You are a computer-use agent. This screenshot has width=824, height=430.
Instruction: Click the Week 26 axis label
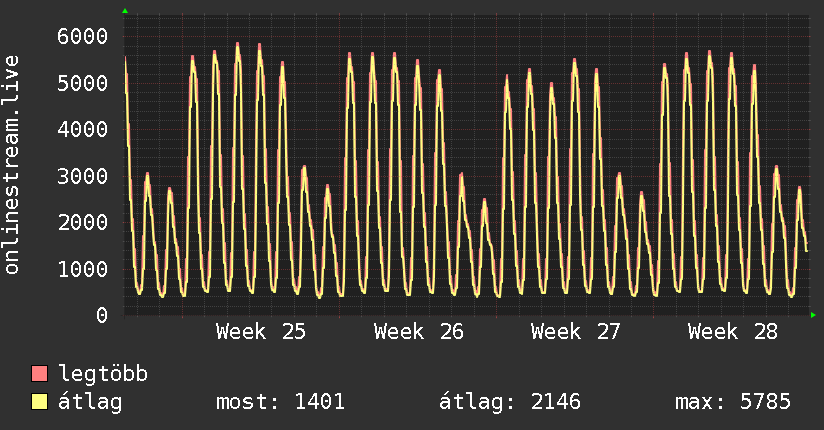[x=418, y=332]
